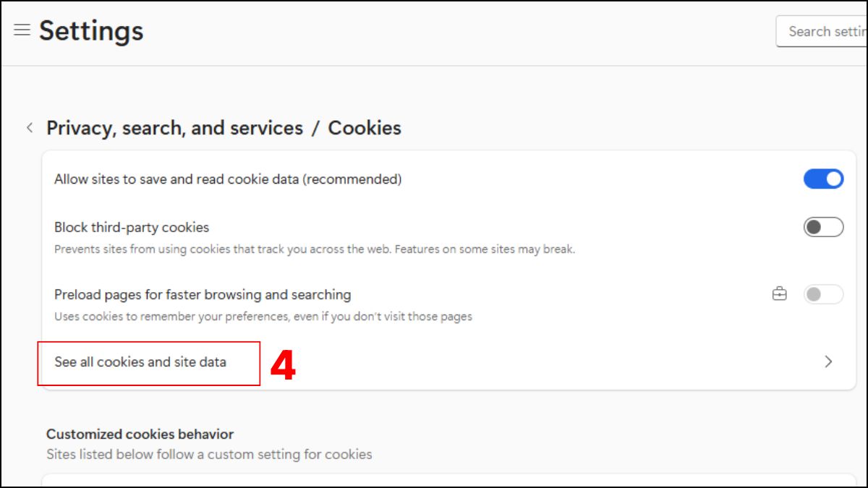Screen dimensions: 868x488
Task: Click the back arrow beside the breadcrumb
Action: click(30, 127)
